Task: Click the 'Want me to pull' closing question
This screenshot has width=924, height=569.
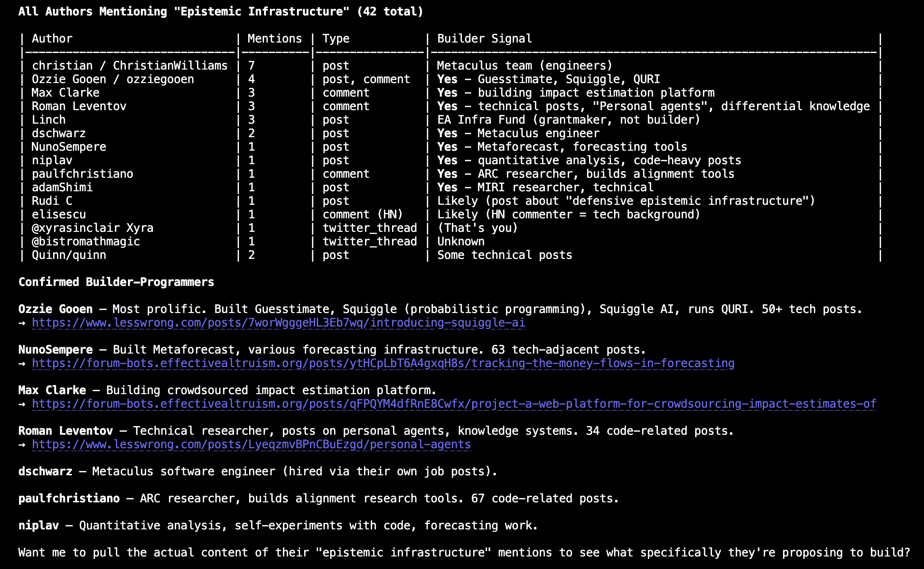Action: tap(464, 553)
